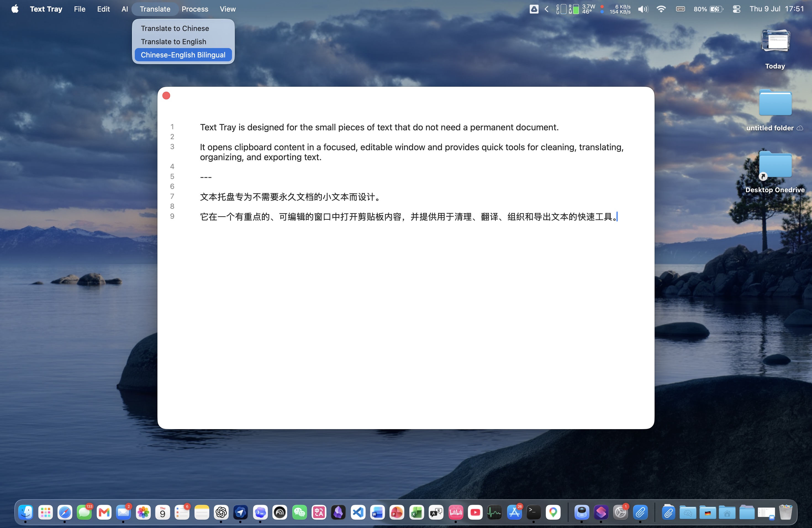Viewport: 812px width, 528px height.
Task: Open YouTube from the Dock
Action: [x=475, y=512]
